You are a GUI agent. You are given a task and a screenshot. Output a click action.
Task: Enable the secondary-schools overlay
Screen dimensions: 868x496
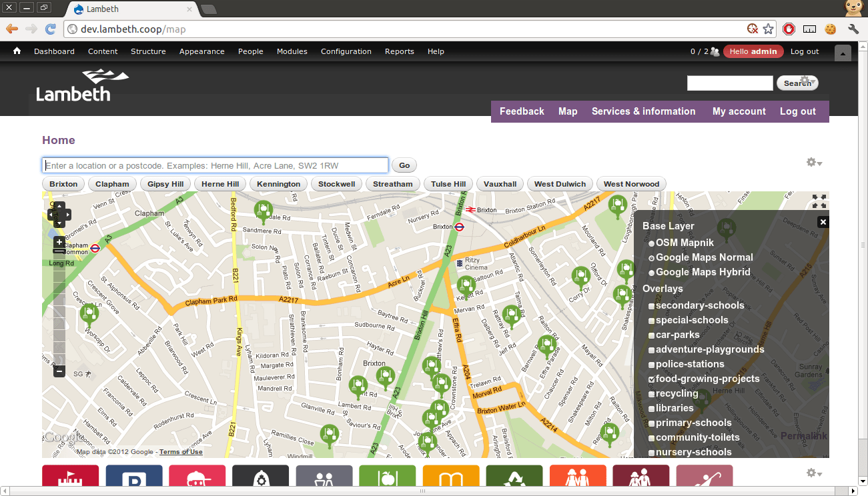[652, 306]
